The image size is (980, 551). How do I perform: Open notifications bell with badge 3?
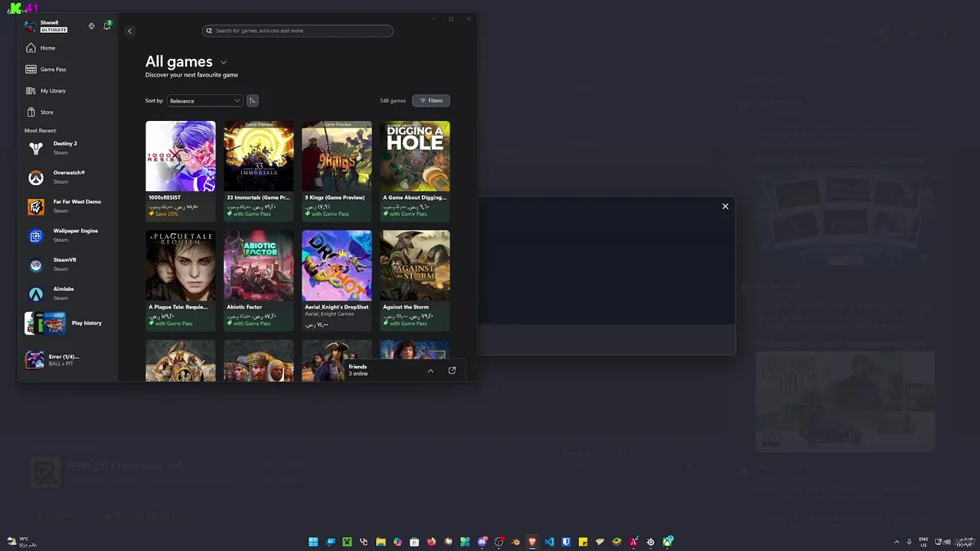point(107,26)
